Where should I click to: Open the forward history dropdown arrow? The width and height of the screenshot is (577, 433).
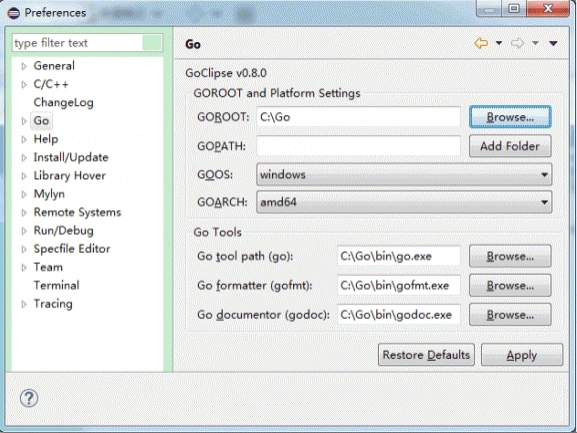[535, 43]
